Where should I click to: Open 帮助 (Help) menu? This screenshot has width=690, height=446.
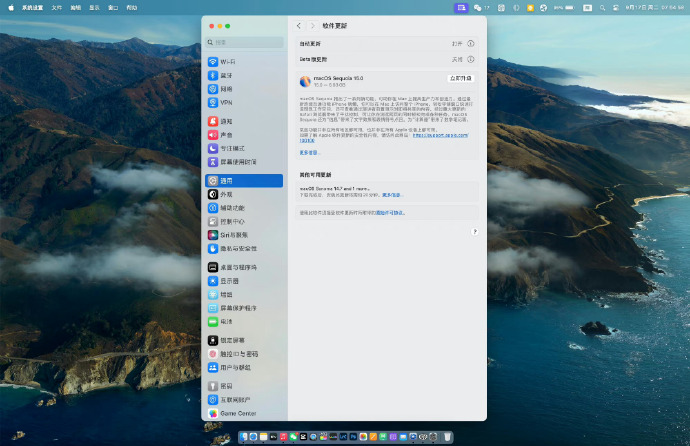[132, 7]
